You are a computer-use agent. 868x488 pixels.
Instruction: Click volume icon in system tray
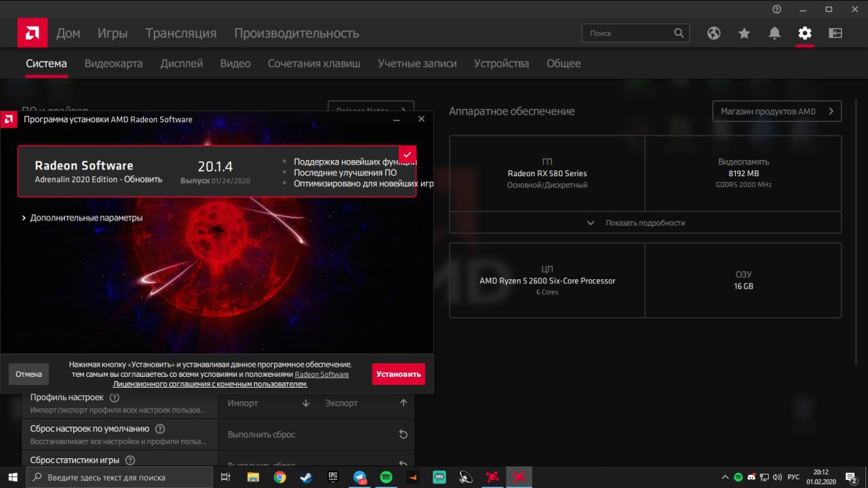(777, 477)
